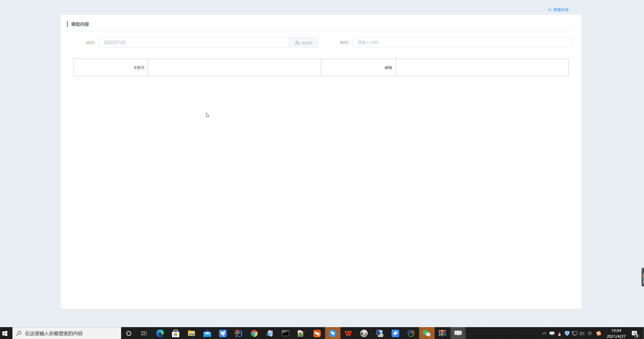The width and height of the screenshot is (644, 339).
Task: Open the Windows Start menu
Action: 5,333
